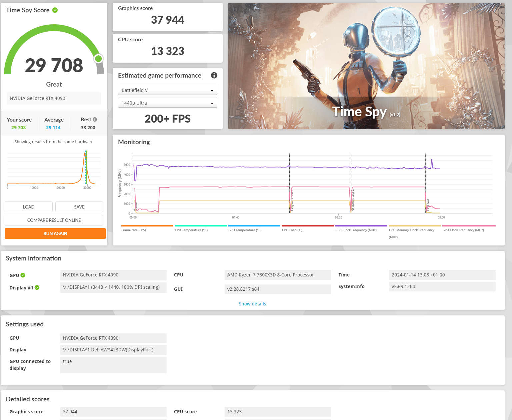Click the Monitoring section heading
Viewport: 512px width, 420px height.
point(134,142)
